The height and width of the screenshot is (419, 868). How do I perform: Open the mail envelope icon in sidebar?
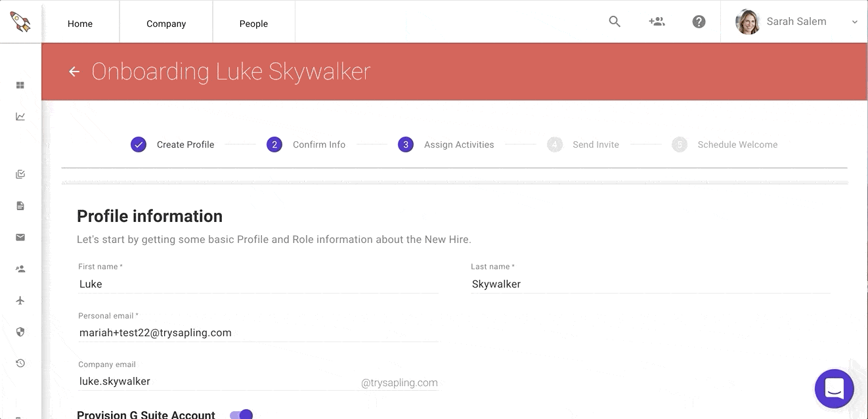(x=20, y=237)
